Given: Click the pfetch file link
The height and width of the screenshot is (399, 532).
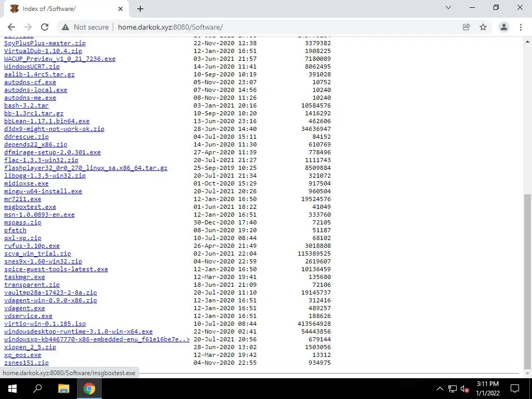Looking at the screenshot, I should (x=15, y=230).
